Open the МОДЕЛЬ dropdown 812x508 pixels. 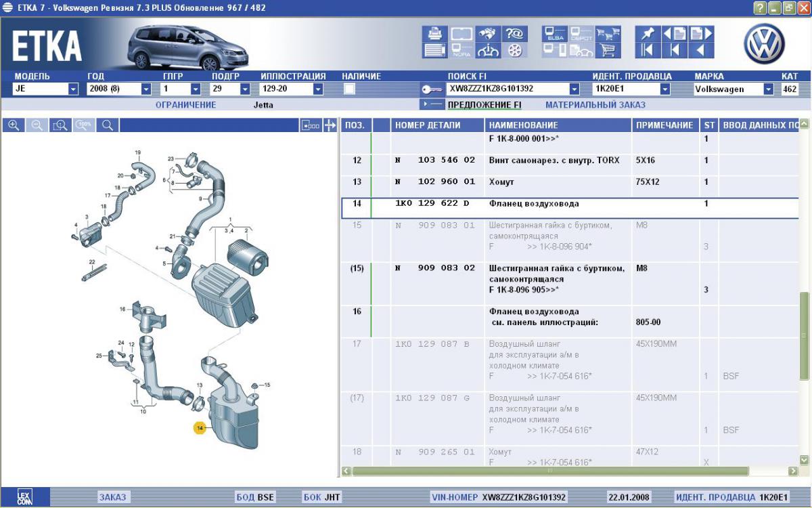click(x=73, y=89)
